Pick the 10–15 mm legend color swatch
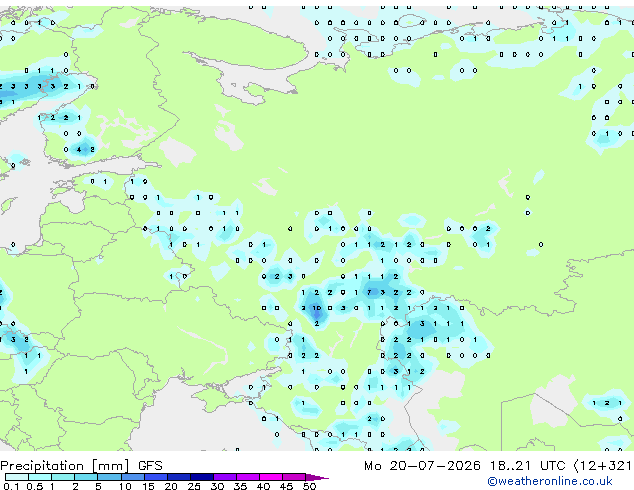 [x=133, y=477]
